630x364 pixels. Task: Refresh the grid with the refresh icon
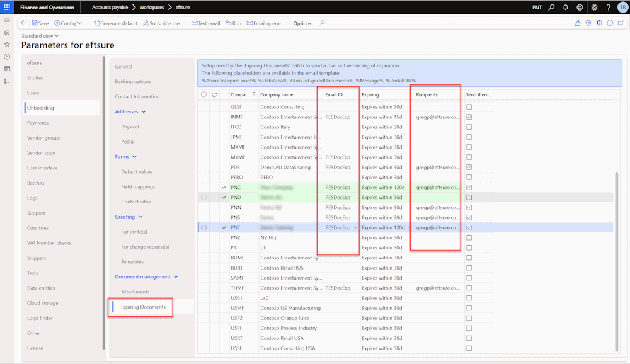(214, 95)
